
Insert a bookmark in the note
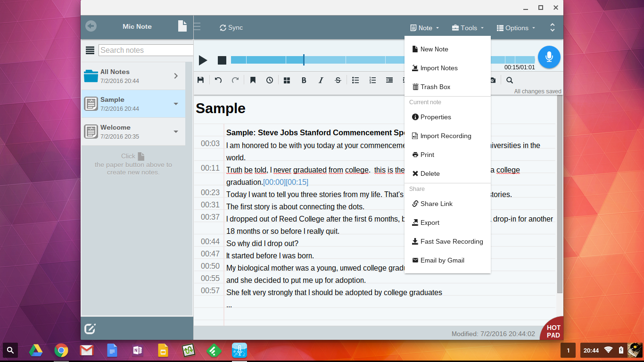pos(253,80)
